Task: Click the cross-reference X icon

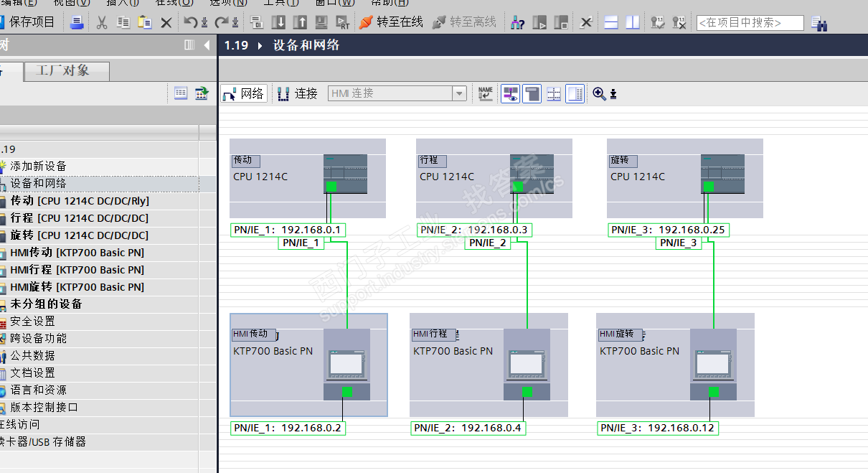Action: tap(586, 23)
